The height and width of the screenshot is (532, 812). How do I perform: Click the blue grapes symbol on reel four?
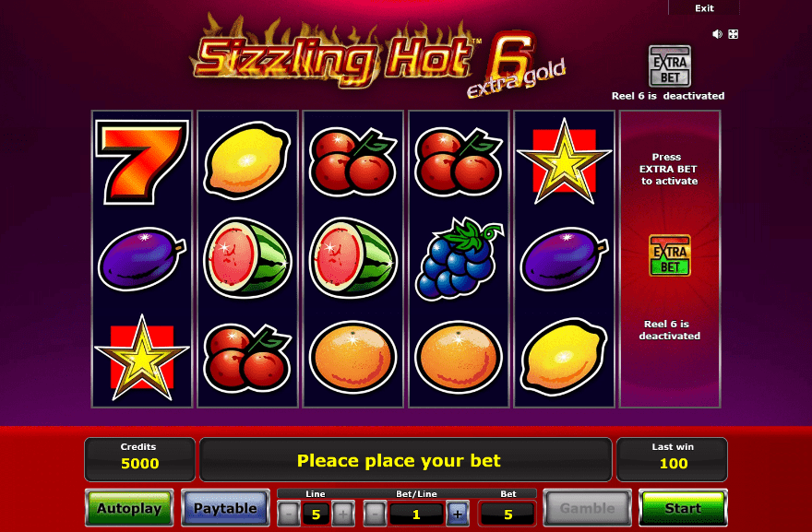[459, 259]
